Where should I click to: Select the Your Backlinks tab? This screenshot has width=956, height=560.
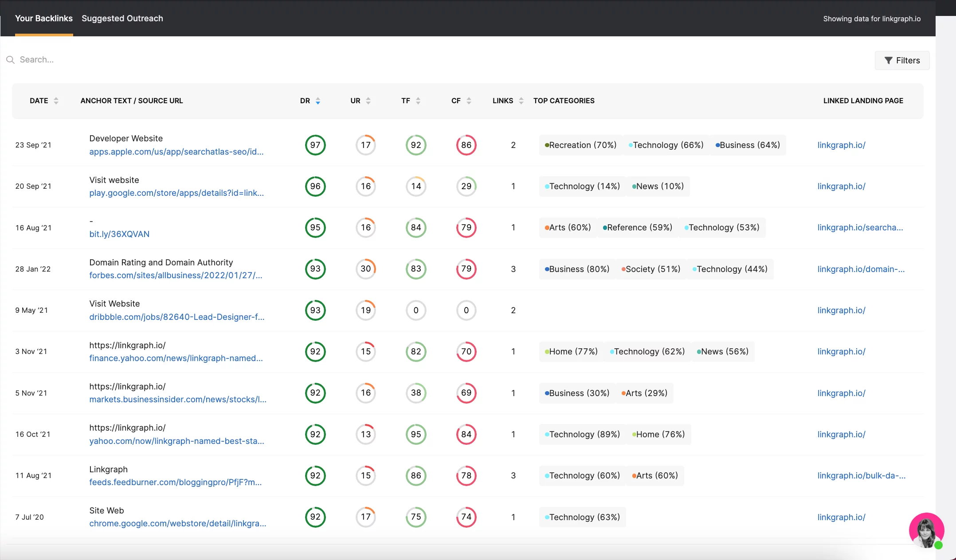point(43,18)
